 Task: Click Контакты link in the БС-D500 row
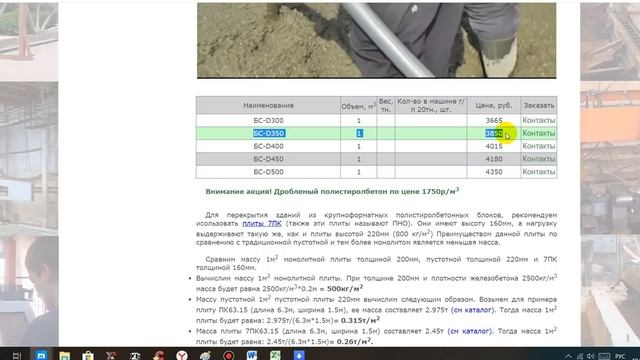(538, 172)
